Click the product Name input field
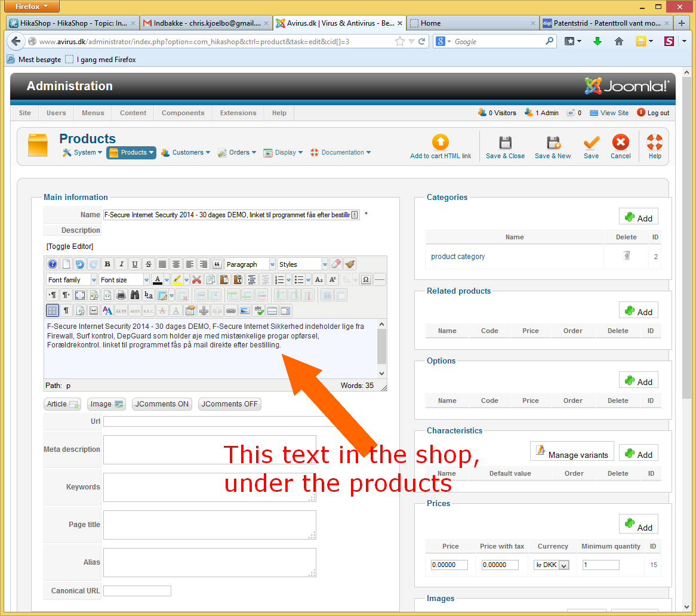Image resolution: width=696 pixels, height=616 pixels. click(x=231, y=215)
